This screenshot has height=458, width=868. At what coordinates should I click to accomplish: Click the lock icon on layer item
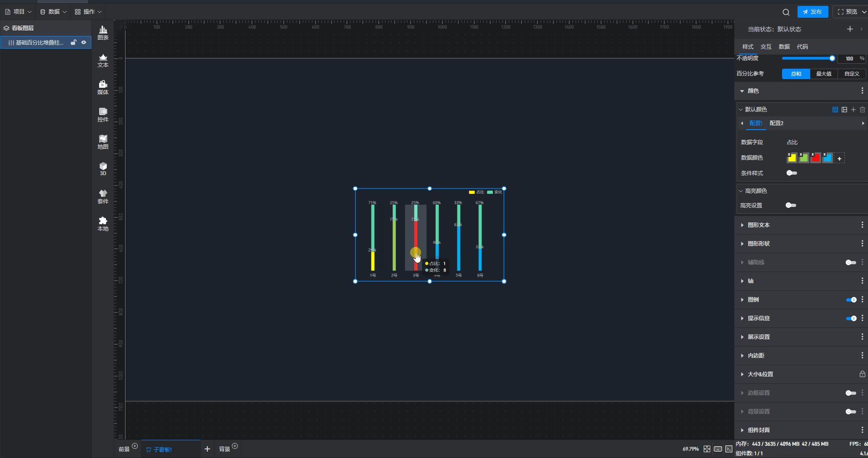tap(73, 42)
